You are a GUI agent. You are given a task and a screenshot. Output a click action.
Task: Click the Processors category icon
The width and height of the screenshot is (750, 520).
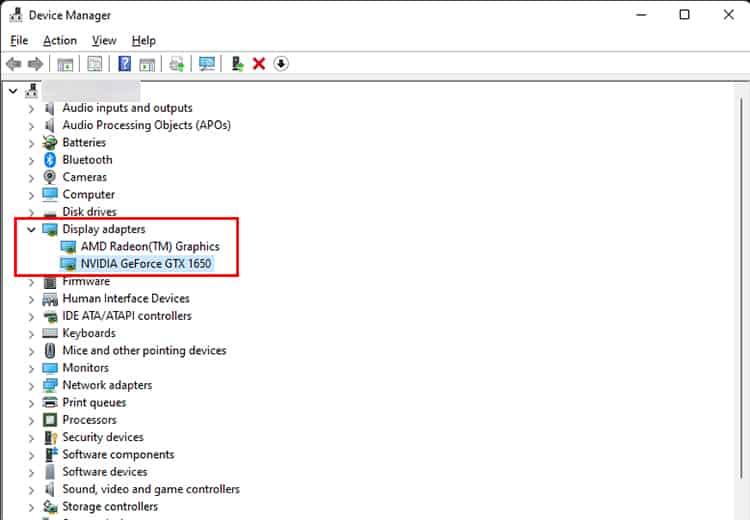coord(50,420)
